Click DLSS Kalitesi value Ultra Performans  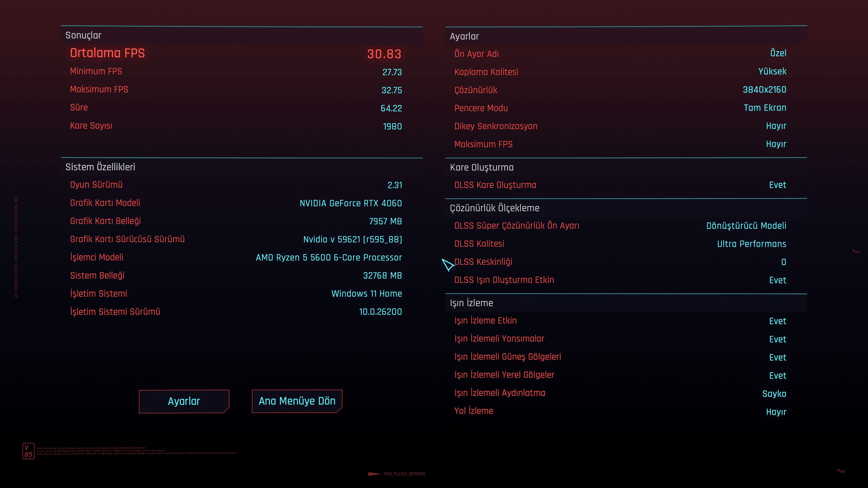click(x=751, y=244)
